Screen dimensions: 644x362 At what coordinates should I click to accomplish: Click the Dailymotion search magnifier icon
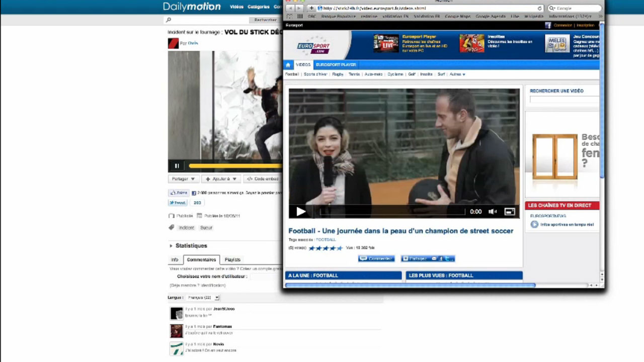click(x=169, y=20)
